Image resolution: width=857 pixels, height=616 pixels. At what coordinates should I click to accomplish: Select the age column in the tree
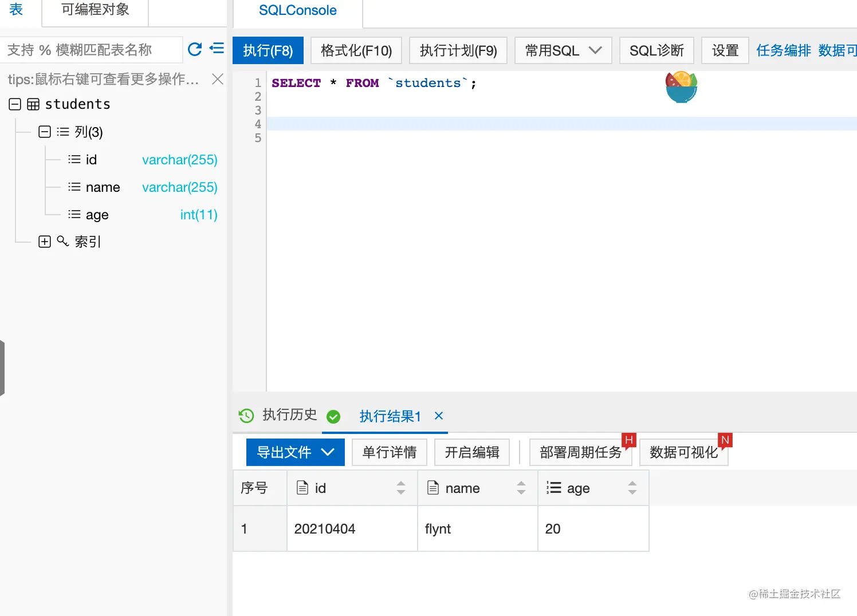(97, 215)
